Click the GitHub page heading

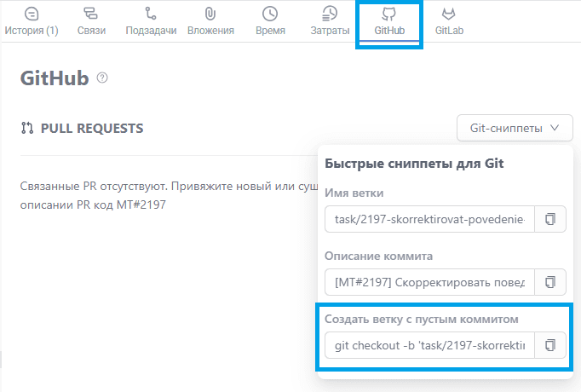click(x=55, y=78)
